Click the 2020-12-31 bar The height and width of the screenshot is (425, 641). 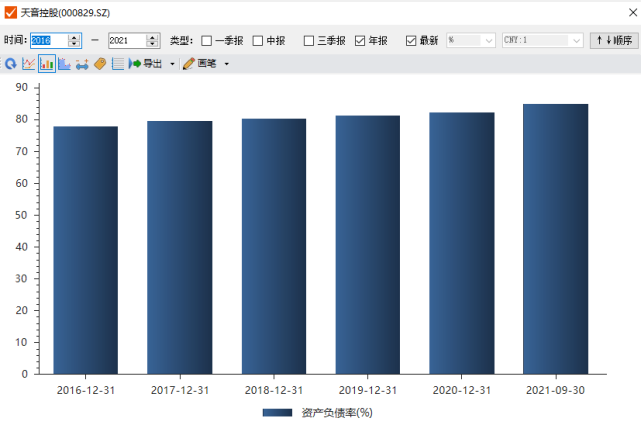462,243
